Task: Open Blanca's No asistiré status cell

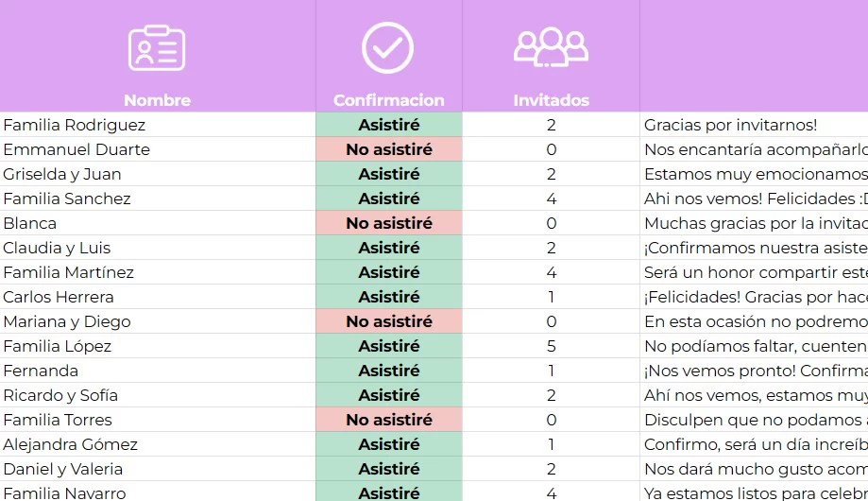Action: 388,223
